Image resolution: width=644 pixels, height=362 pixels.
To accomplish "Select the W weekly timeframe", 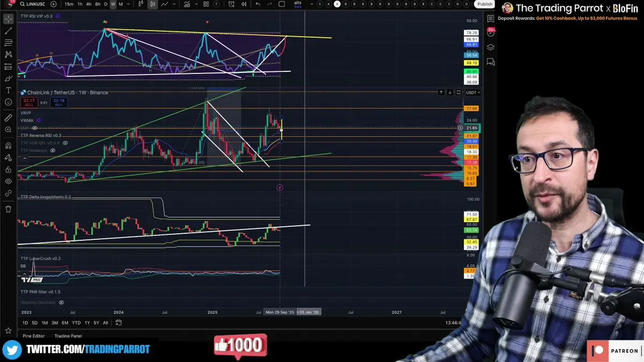I will [113, 4].
